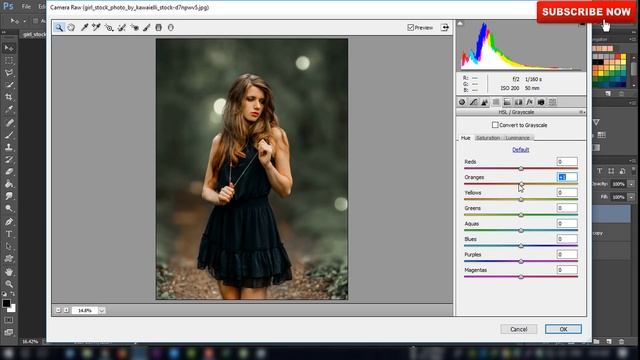
Task: Click the Oranges value input field
Action: click(567, 177)
